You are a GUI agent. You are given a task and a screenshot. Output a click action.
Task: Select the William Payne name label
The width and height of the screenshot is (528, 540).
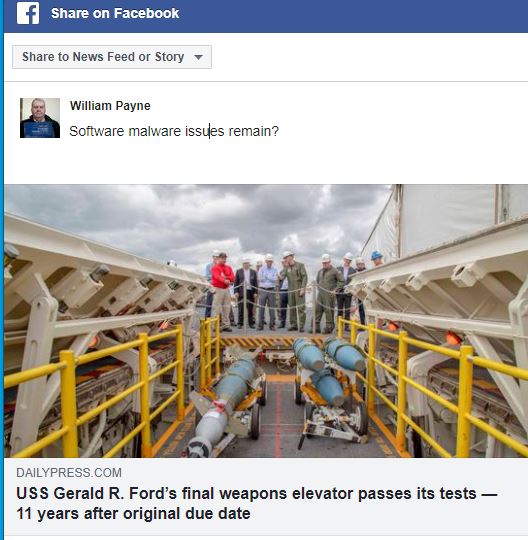click(110, 106)
